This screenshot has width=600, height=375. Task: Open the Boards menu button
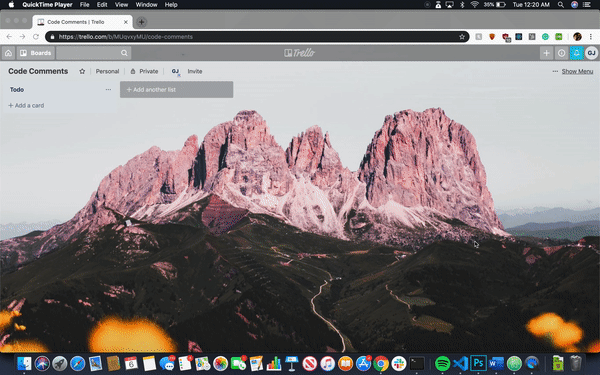pyautogui.click(x=36, y=53)
